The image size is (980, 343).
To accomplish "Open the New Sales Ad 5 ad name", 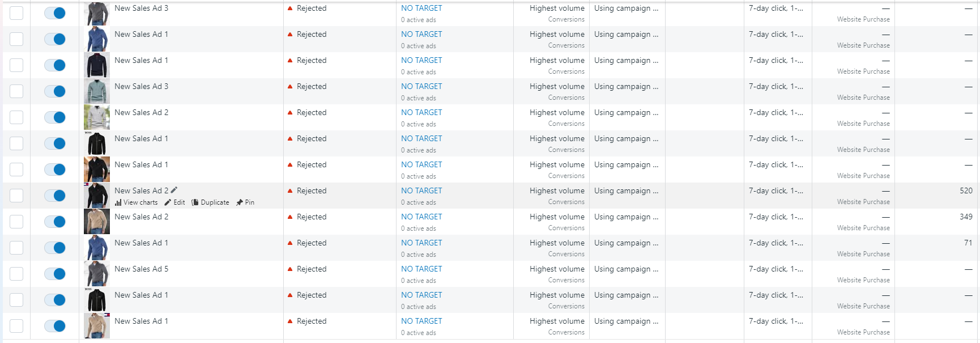I will point(141,269).
